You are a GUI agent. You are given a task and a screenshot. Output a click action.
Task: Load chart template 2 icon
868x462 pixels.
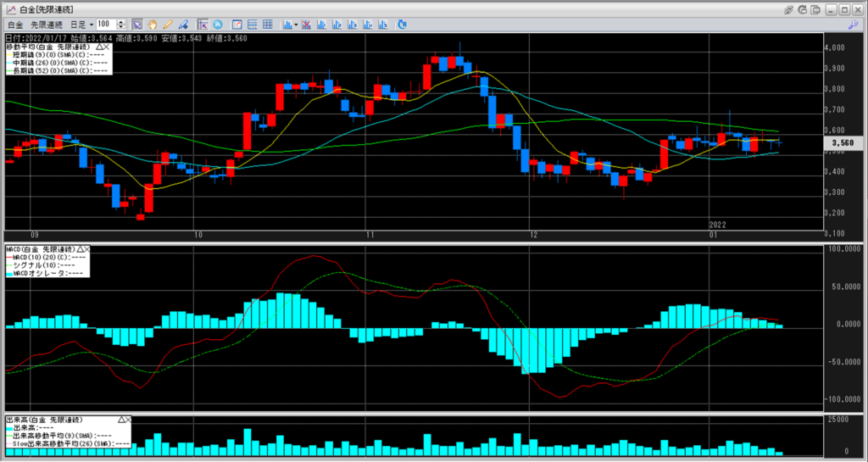coord(336,25)
